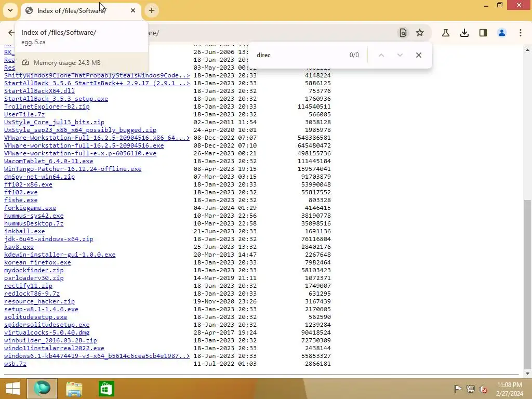Open the downloads panel
Image resolution: width=532 pixels, height=399 pixels.
click(x=464, y=33)
